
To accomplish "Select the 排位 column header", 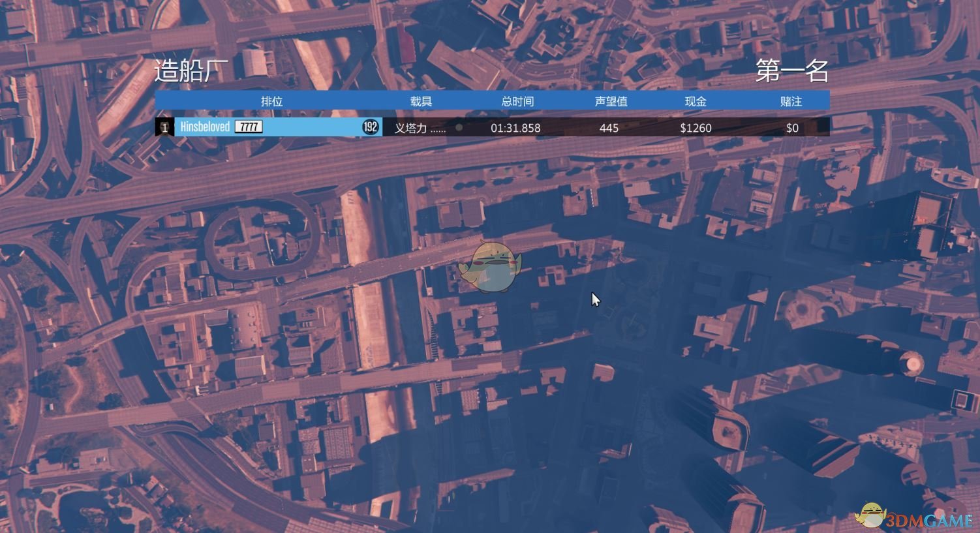I will pos(271,101).
